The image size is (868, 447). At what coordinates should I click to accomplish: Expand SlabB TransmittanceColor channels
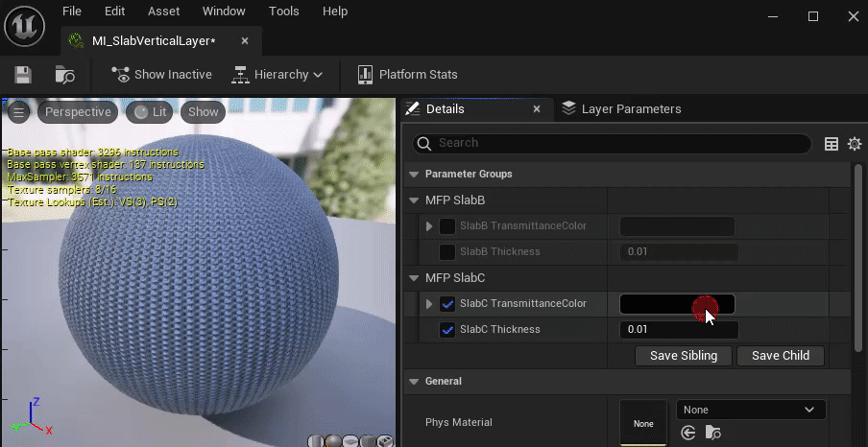429,226
